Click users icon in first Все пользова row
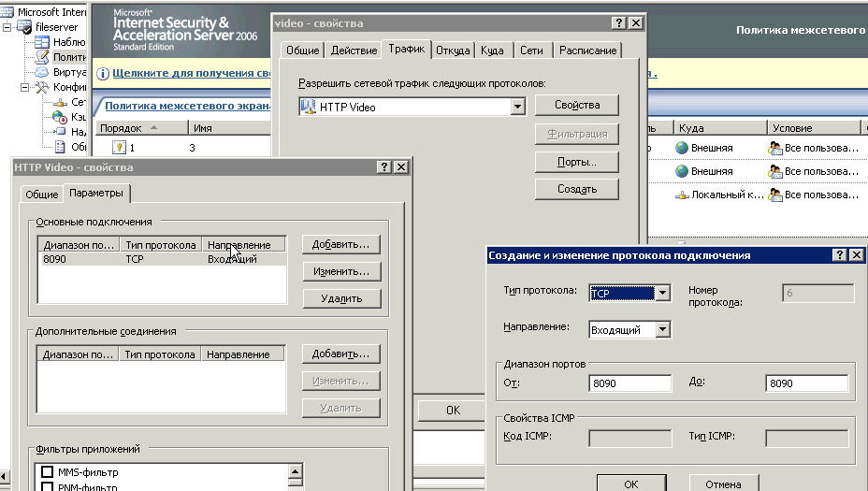The height and width of the screenshot is (491, 868). click(x=775, y=148)
